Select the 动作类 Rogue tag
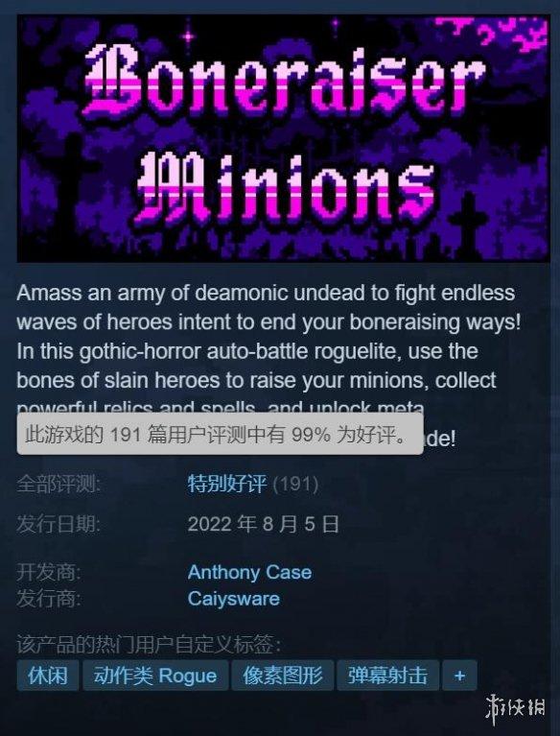 point(155,676)
